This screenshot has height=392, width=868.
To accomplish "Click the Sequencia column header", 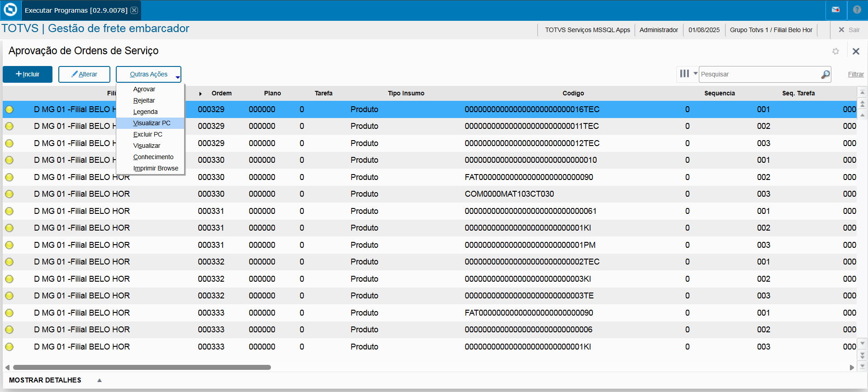I will [x=719, y=93].
